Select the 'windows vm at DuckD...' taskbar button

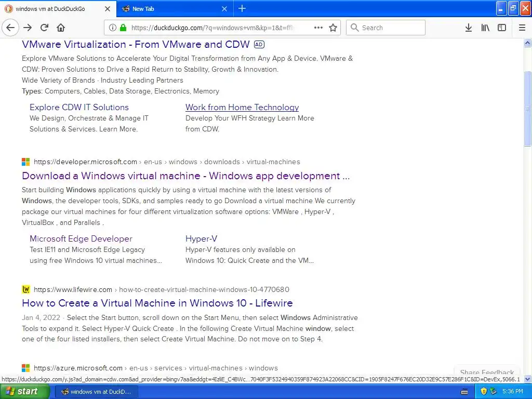[96, 392]
